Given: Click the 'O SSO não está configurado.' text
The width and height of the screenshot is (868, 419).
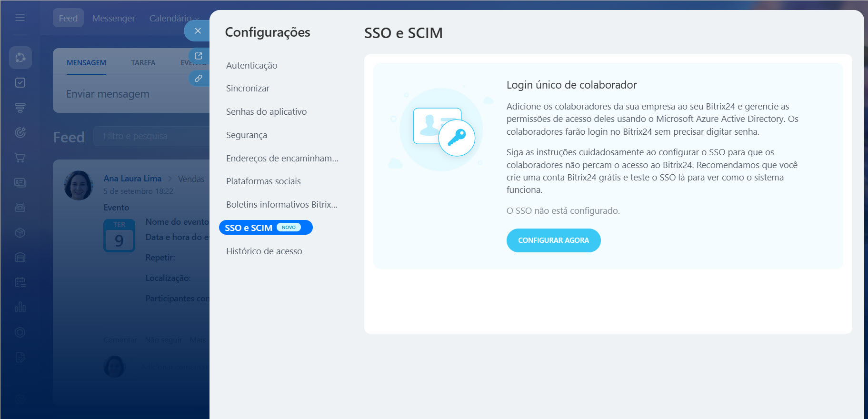Looking at the screenshot, I should click(563, 210).
